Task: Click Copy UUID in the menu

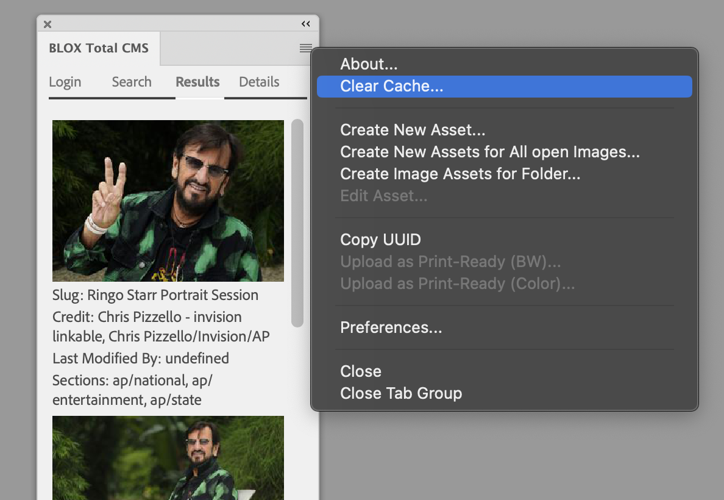Action: [x=380, y=240]
